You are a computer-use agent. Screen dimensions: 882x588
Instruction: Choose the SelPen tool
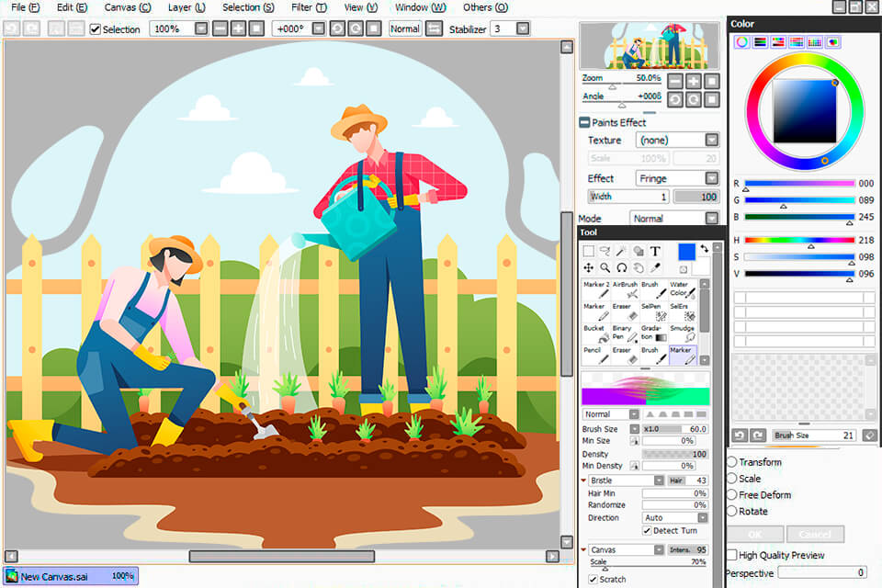[654, 311]
